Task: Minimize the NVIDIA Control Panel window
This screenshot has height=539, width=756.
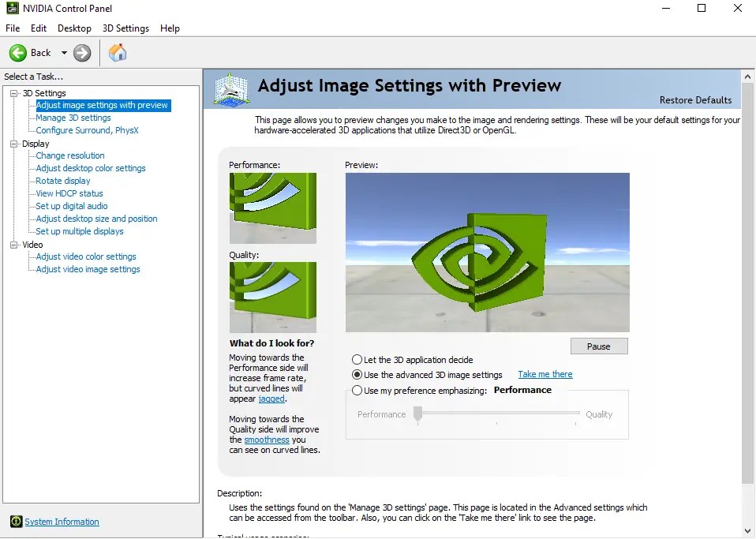Action: point(666,8)
